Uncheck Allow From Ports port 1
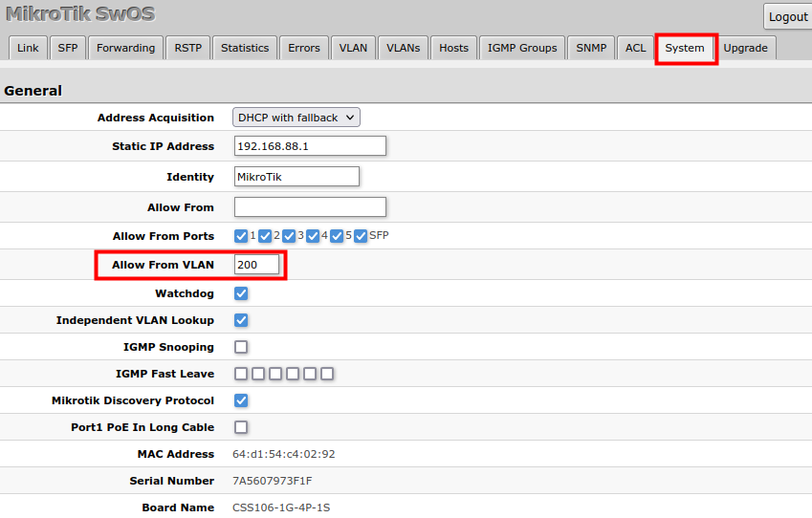The image size is (812, 518). point(241,236)
